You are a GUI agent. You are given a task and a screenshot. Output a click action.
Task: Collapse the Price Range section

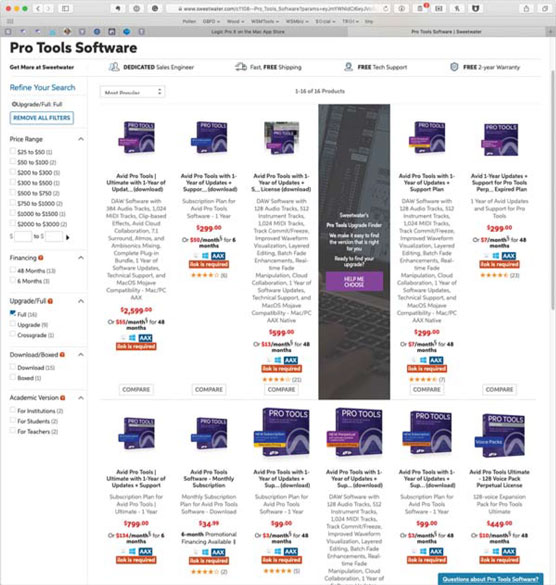coord(81,139)
